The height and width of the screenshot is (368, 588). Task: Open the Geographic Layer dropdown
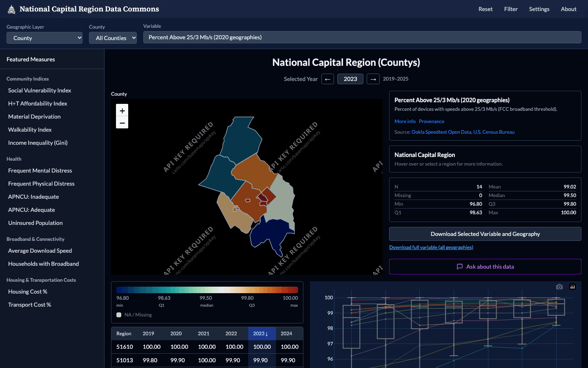tap(45, 38)
